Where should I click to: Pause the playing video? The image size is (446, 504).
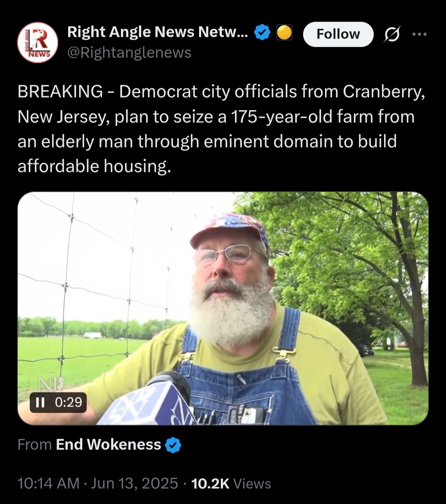coord(40,402)
